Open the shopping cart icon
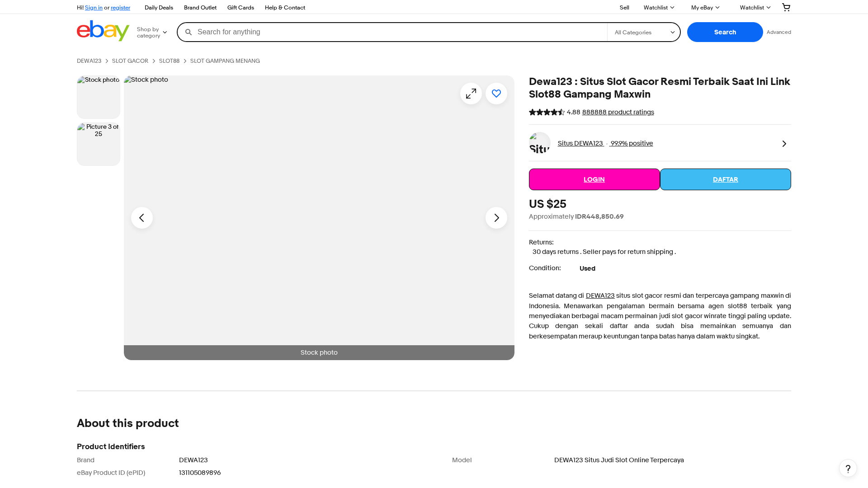Screen dimensions: 868x488 [786, 7]
